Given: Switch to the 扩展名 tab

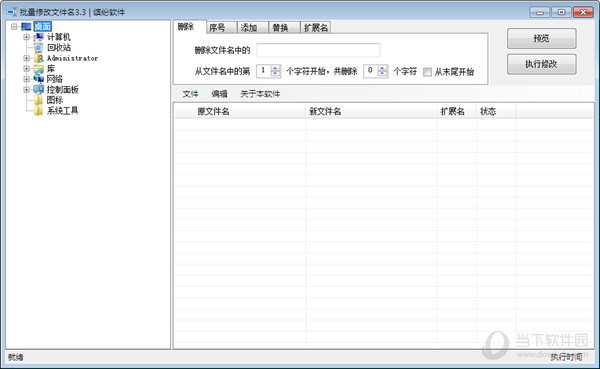Looking at the screenshot, I should point(316,28).
